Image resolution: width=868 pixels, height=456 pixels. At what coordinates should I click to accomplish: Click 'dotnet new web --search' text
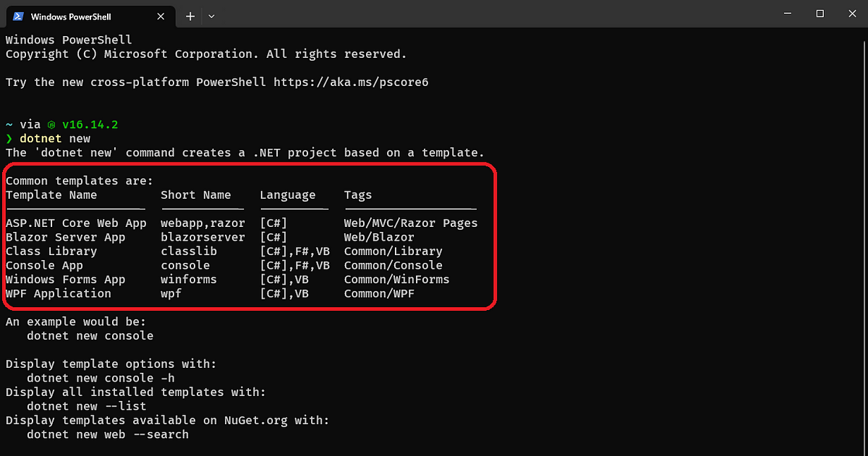click(x=108, y=434)
